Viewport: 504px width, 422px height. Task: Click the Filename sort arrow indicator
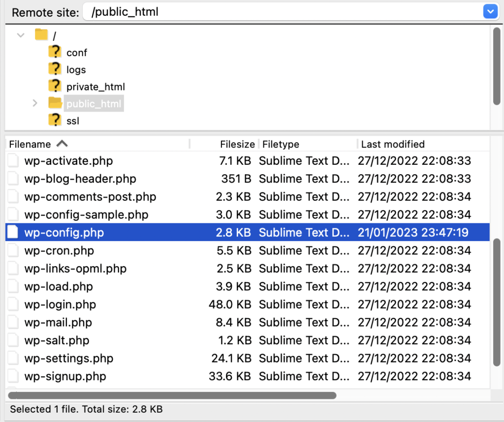(x=62, y=144)
